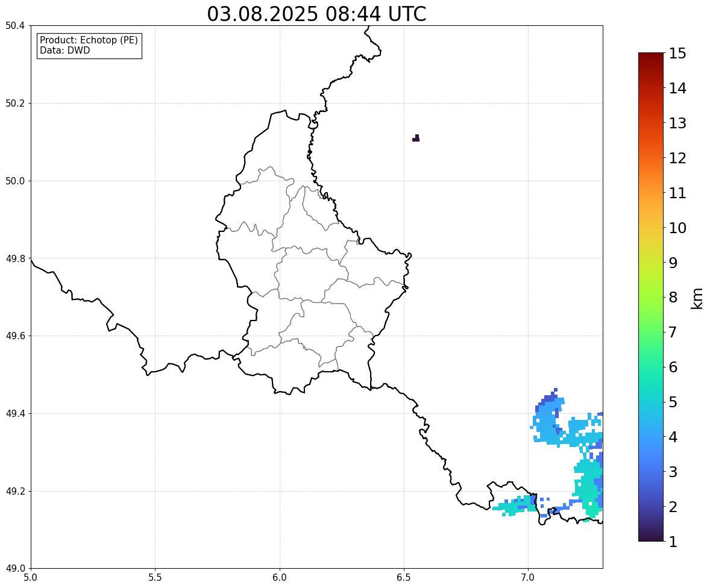
Task: Click the x-axis tick label '6.5'
Action: (x=404, y=578)
